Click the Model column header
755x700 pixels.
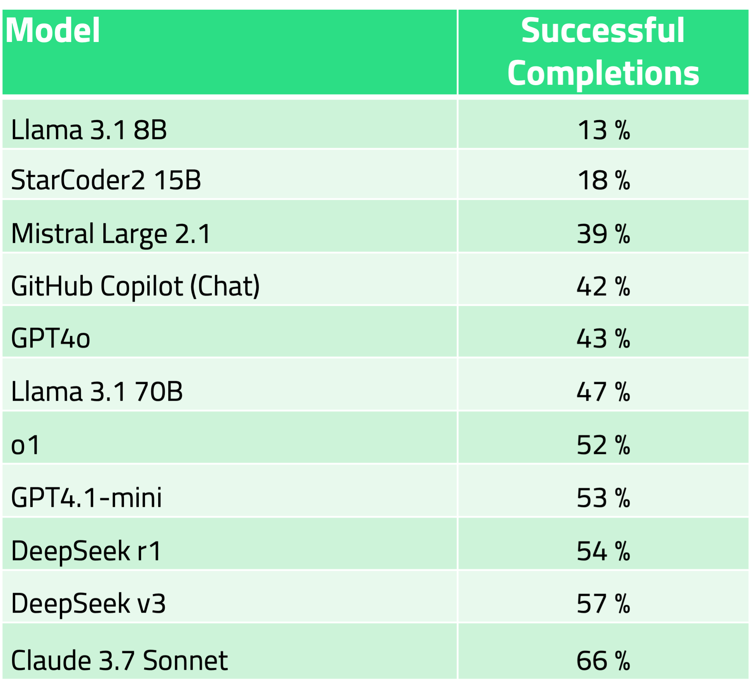[x=53, y=30]
